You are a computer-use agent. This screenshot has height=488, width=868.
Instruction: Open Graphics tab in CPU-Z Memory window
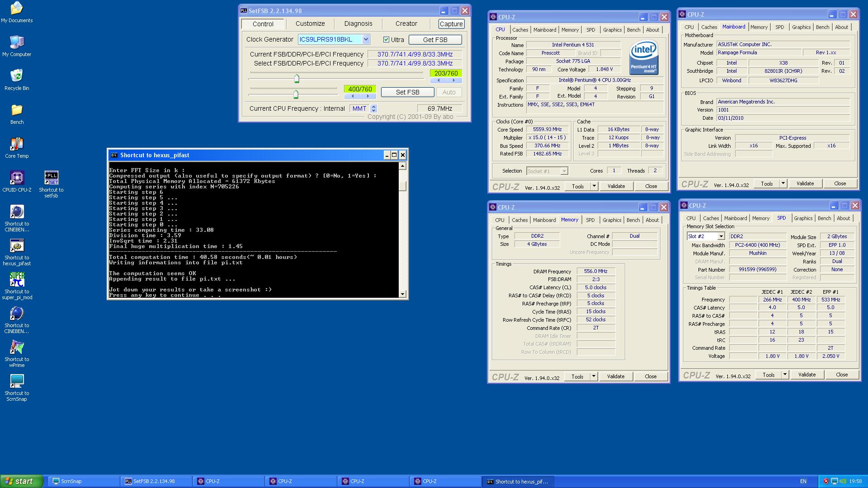(x=612, y=220)
